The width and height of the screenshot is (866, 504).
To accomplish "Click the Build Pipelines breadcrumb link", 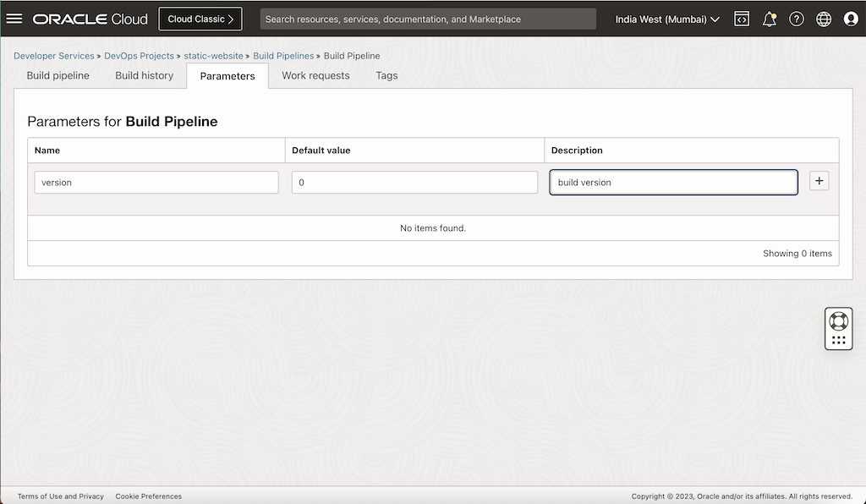I will [283, 56].
